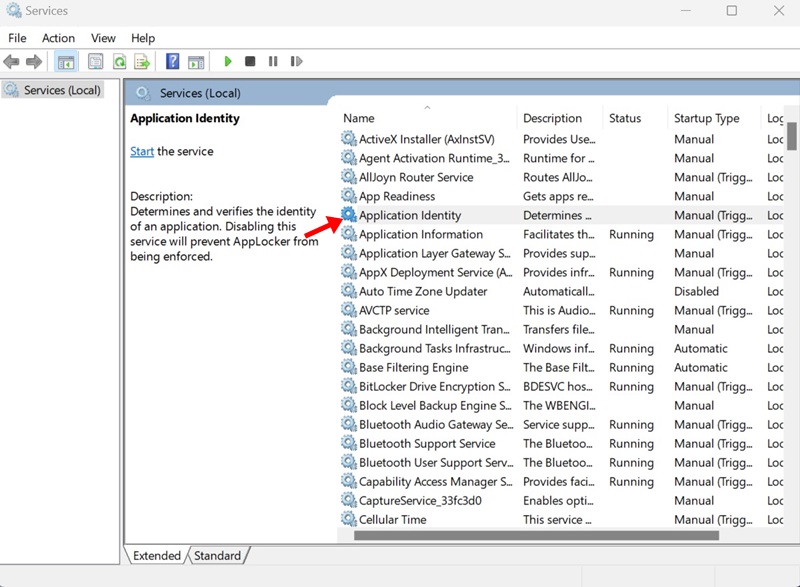This screenshot has height=587, width=800.
Task: Select the CaptureService_33fc3d0 row
Action: click(561, 500)
